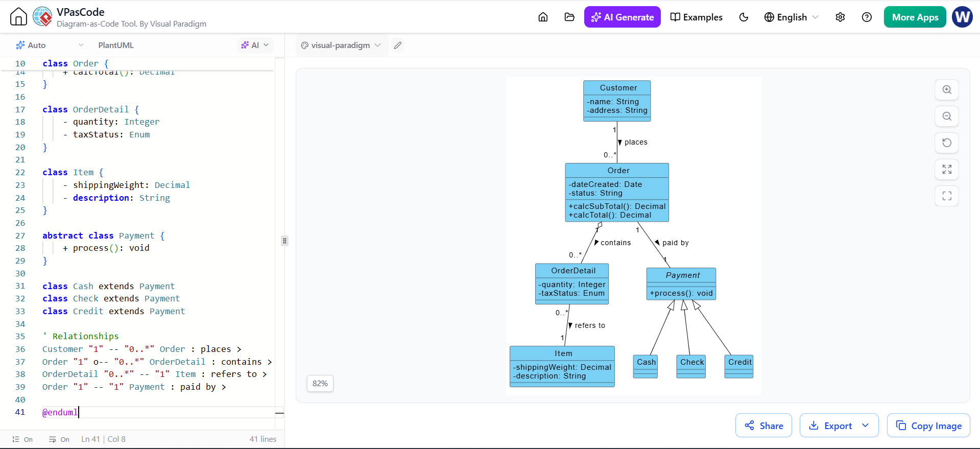This screenshot has height=449, width=980.
Task: Click the 'places' relationship label
Action: click(636, 142)
